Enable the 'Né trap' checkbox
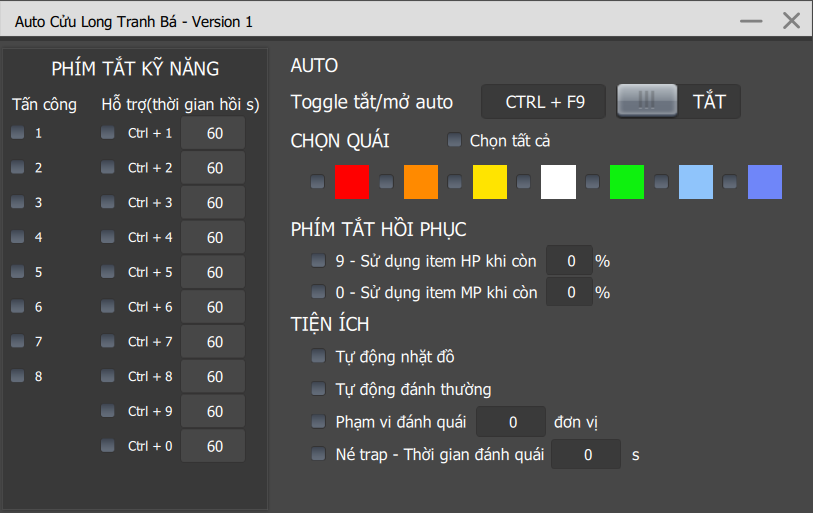Viewport: 813px width, 513px height. pyautogui.click(x=318, y=454)
